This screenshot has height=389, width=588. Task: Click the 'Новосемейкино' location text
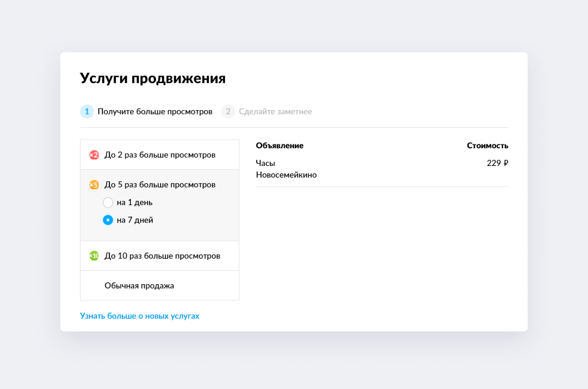click(286, 175)
